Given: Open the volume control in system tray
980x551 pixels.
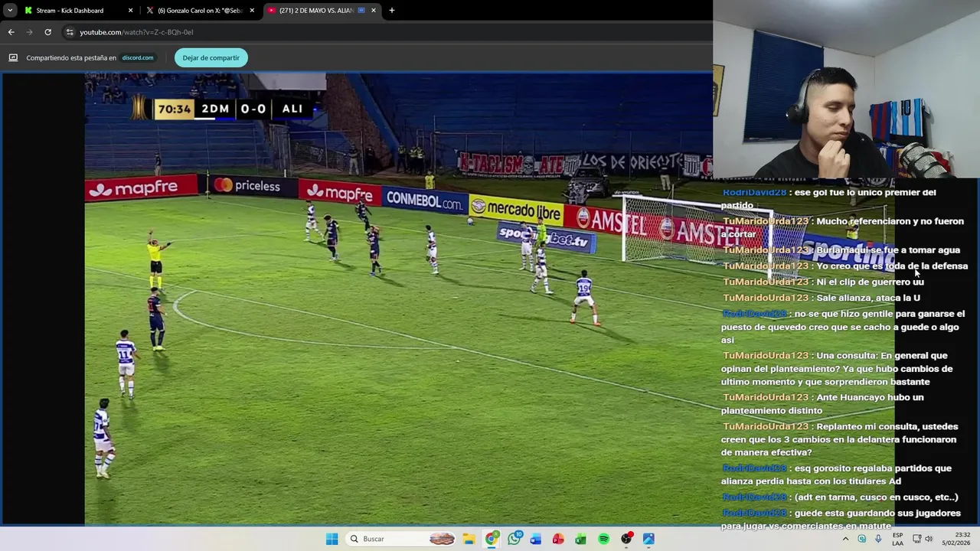Looking at the screenshot, I should point(929,539).
